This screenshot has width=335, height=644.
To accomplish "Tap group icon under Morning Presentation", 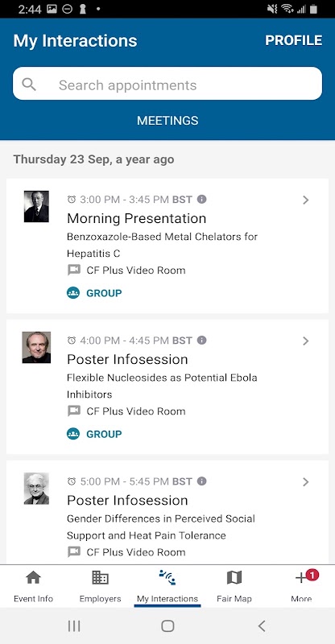I will [72, 293].
